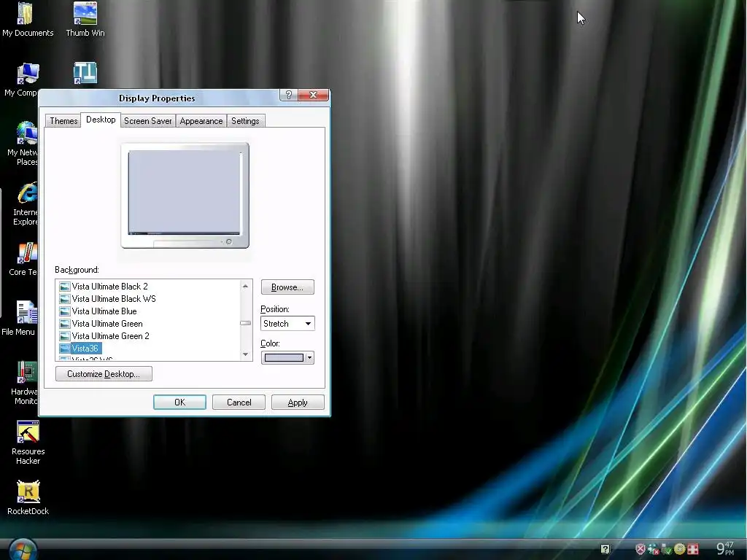This screenshot has width=747, height=560.
Task: Click the monitor preview image
Action: 185,195
